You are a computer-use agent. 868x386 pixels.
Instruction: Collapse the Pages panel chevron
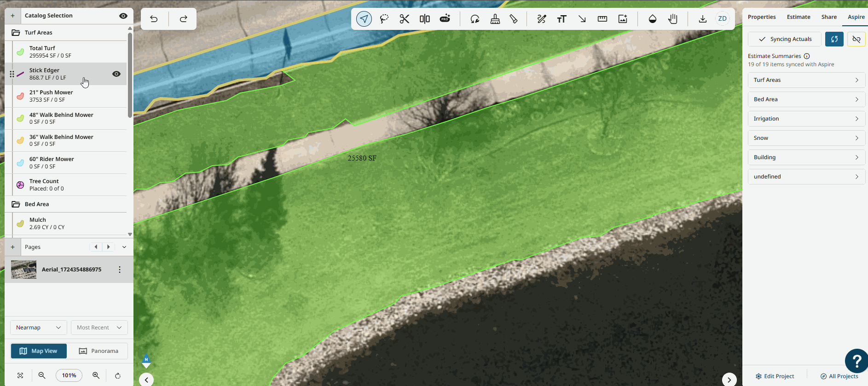pyautogui.click(x=124, y=247)
